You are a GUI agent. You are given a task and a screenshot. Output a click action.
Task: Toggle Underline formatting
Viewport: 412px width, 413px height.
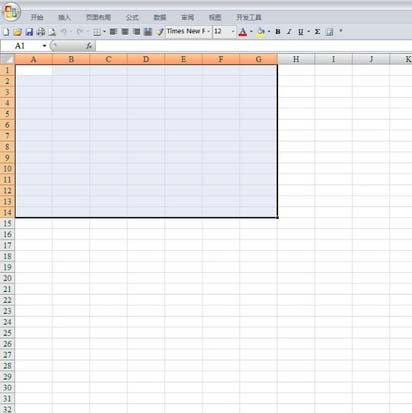click(301, 32)
